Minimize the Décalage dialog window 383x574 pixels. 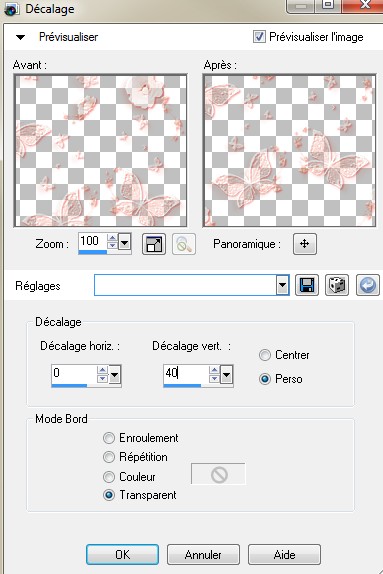[301, 5]
